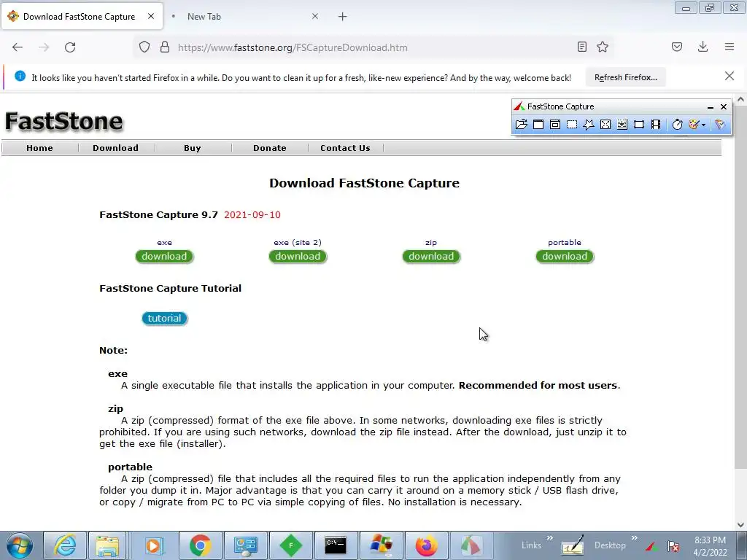747x560 pixels.
Task: Click Open File in Editor icon in FastStone Capture
Action: coord(521,124)
